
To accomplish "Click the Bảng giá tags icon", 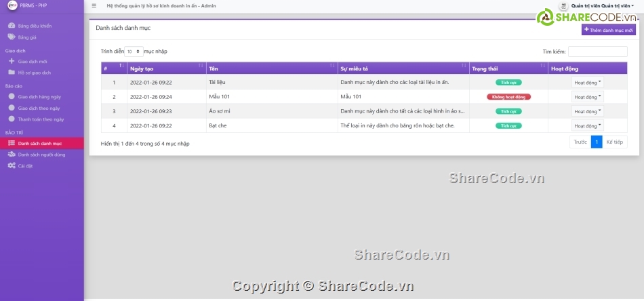I will pyautogui.click(x=12, y=37).
